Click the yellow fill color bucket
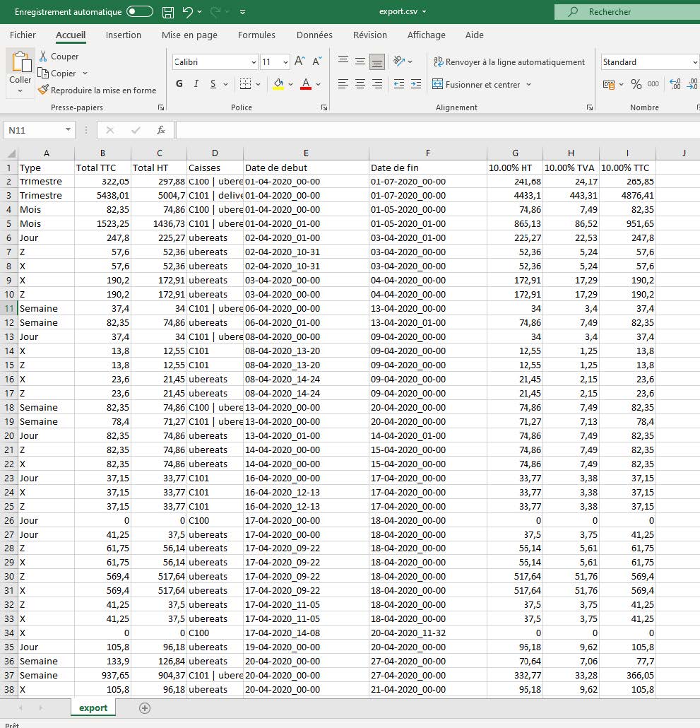 point(278,84)
